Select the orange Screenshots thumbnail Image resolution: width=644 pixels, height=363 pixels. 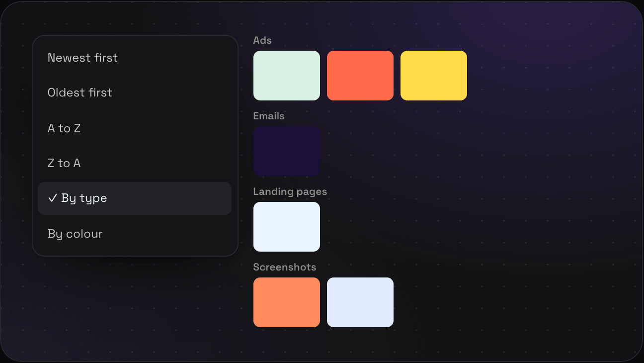[287, 302]
